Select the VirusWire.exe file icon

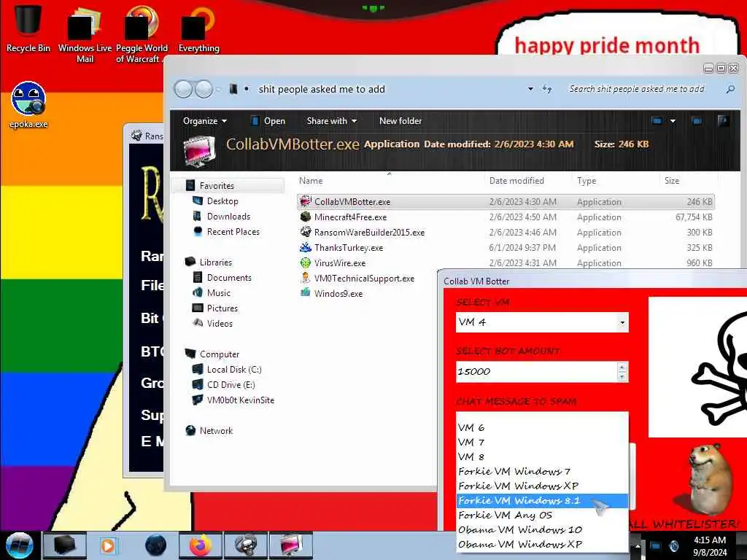(x=306, y=262)
